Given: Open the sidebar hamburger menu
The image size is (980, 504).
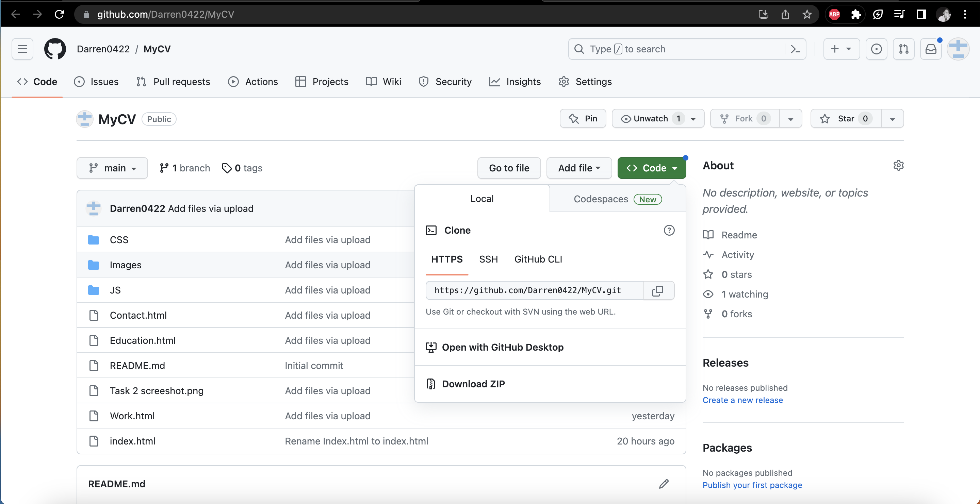Looking at the screenshot, I should coord(22,49).
